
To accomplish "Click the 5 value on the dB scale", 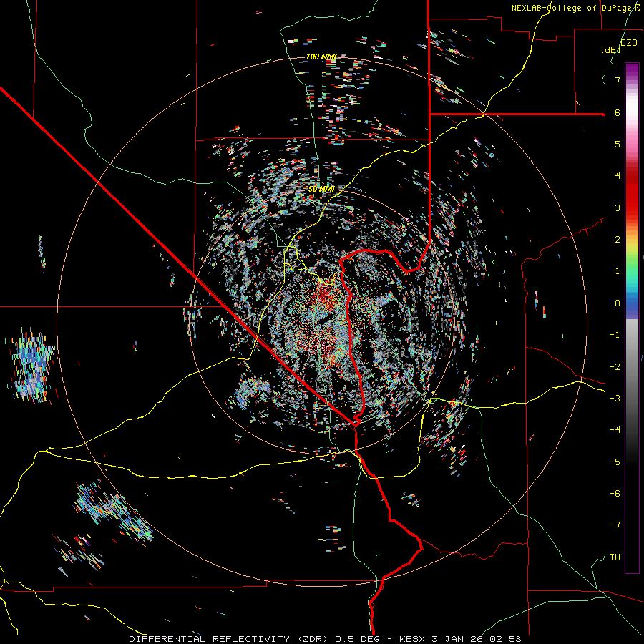I will pos(618,144).
